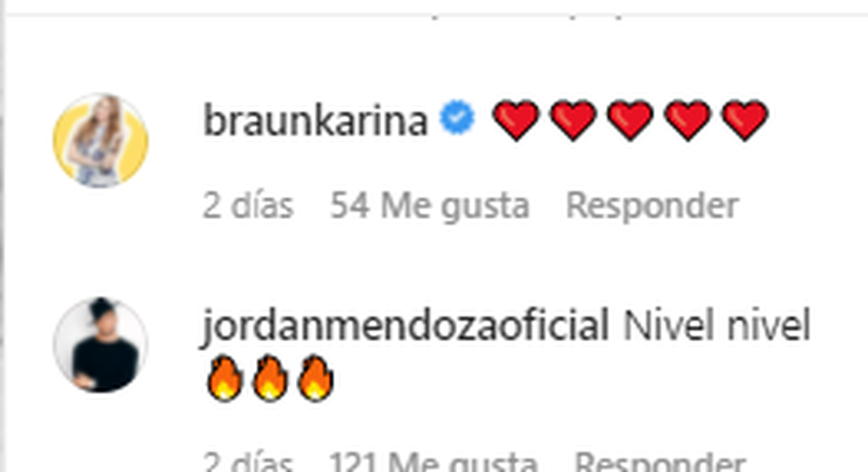The width and height of the screenshot is (868, 472).
Task: Click the middle fire emoji
Action: [270, 378]
